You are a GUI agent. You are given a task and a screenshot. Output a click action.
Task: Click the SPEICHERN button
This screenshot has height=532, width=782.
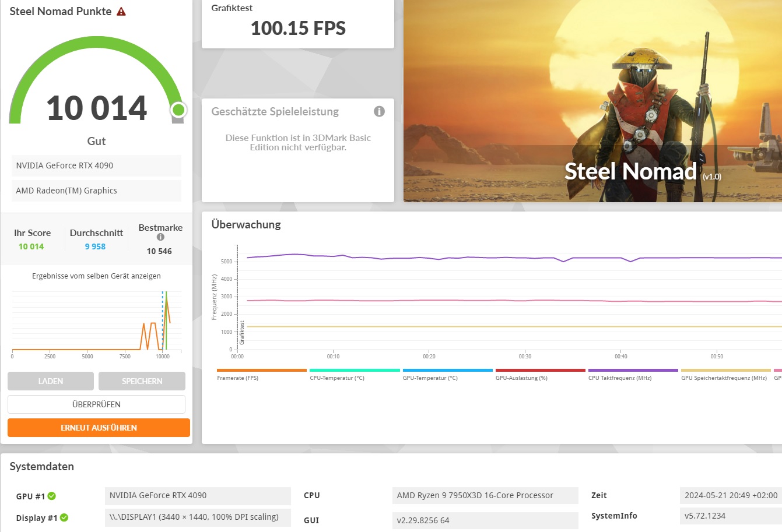(x=142, y=381)
